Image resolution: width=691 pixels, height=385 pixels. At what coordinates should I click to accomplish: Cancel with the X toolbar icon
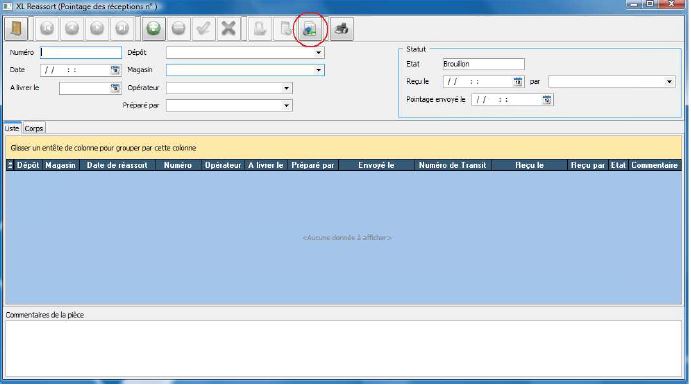[x=228, y=29]
